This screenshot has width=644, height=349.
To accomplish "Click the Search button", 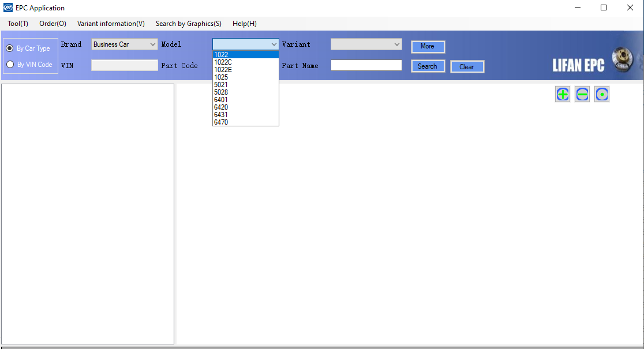I will [x=428, y=66].
